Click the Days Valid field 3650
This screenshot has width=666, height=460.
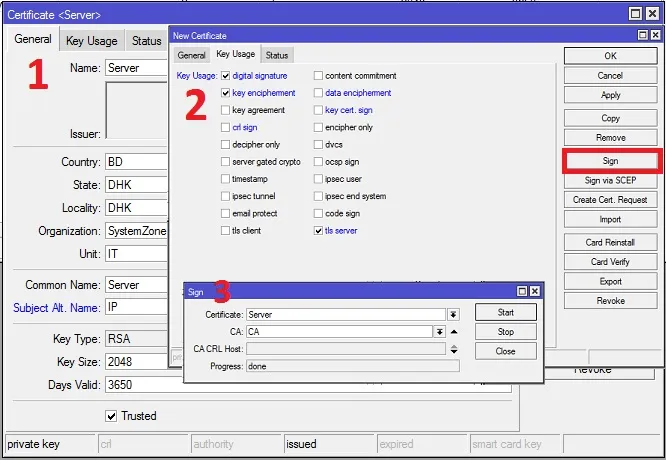308,385
